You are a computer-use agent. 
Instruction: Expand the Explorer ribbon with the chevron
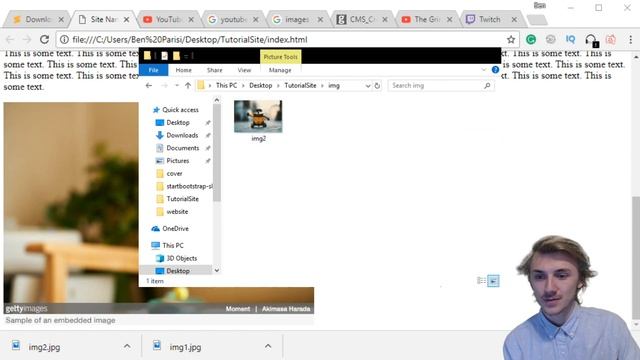pyautogui.click(x=484, y=70)
